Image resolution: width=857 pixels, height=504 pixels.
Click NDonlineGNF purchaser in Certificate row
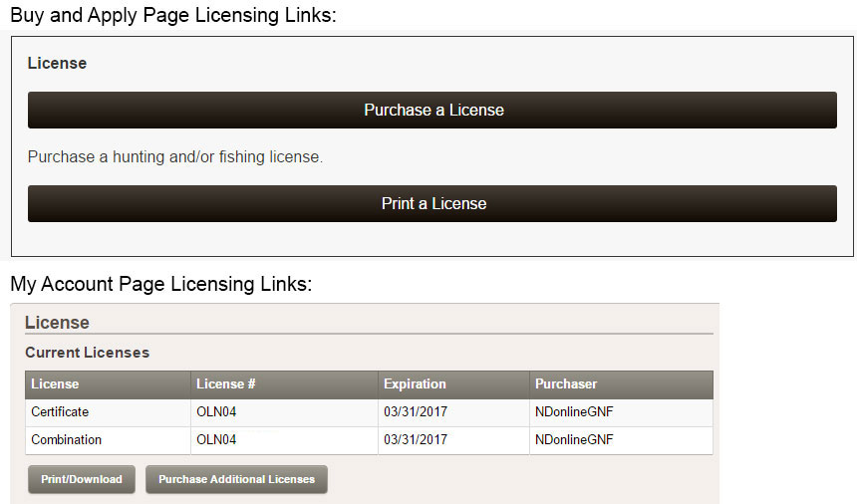[x=574, y=412]
